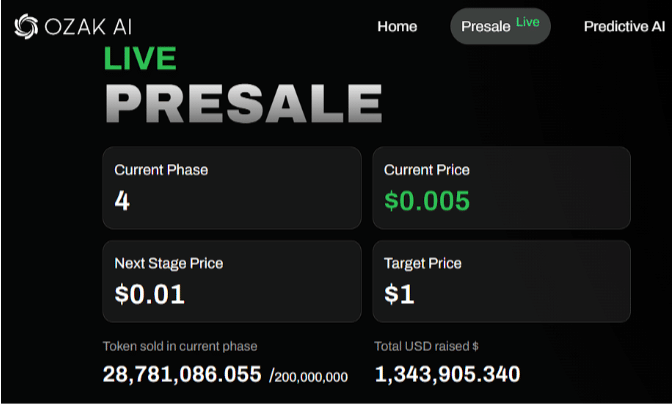
Task: Open the Presale Live nav tab
Action: pos(486,27)
